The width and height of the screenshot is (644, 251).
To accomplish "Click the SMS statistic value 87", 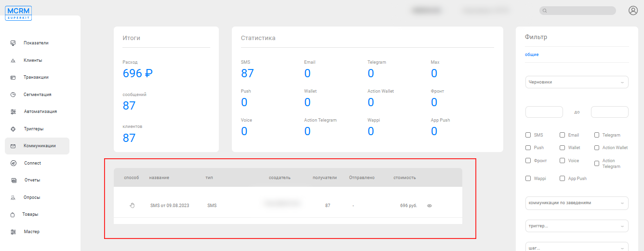I will pos(247,73).
